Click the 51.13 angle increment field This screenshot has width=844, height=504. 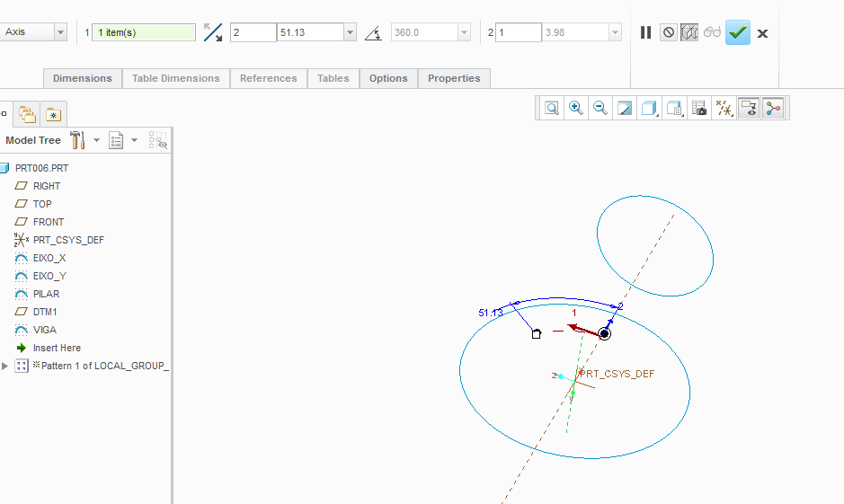(311, 32)
